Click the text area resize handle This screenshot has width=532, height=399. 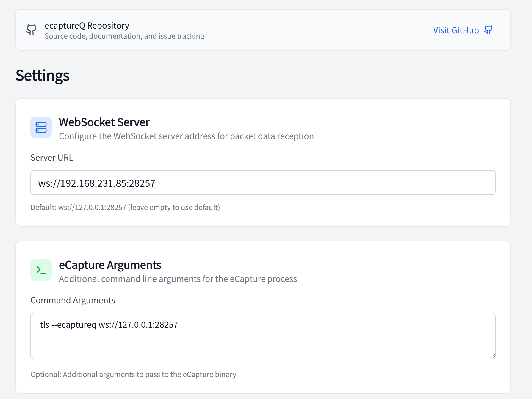coord(492,356)
